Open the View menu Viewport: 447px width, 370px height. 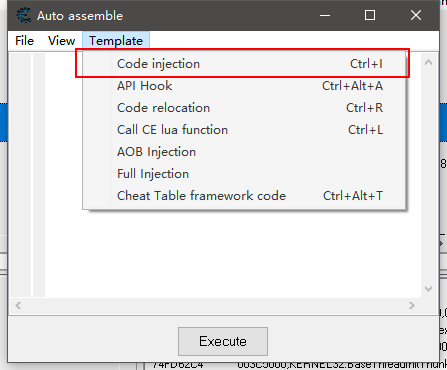(x=61, y=41)
